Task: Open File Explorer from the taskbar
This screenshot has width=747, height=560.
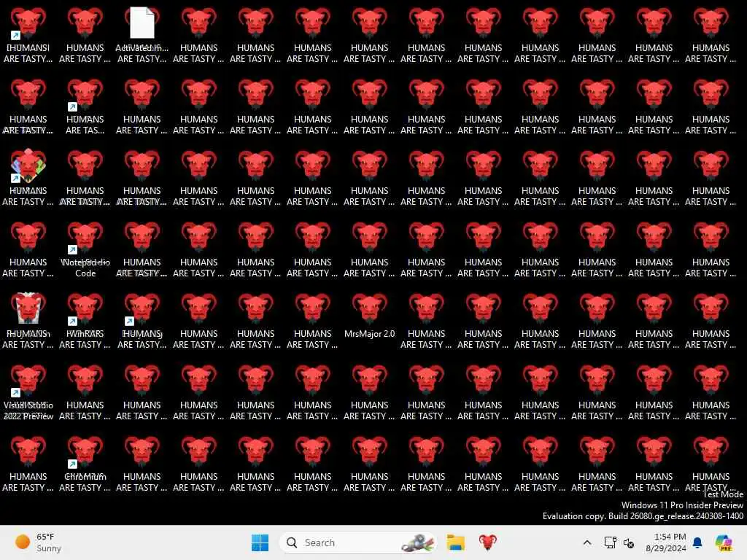Action: [x=455, y=542]
